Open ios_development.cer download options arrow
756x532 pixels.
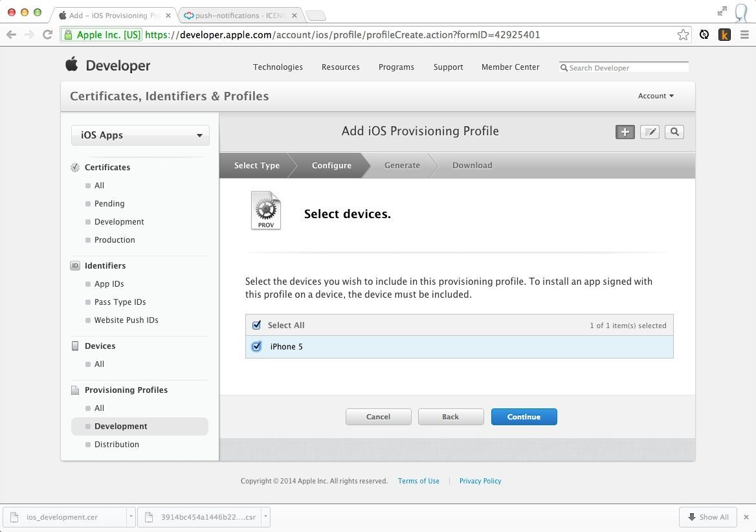tap(131, 516)
